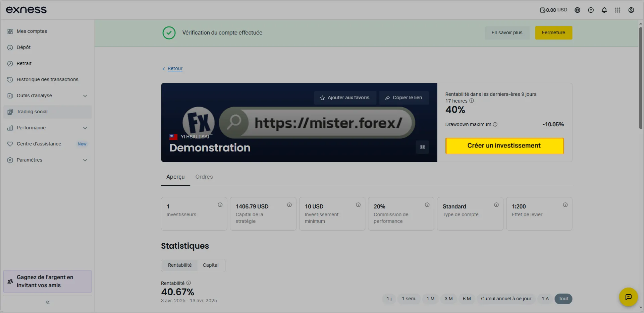
Task: Click the Retrait arrow icon
Action: [x=10, y=64]
